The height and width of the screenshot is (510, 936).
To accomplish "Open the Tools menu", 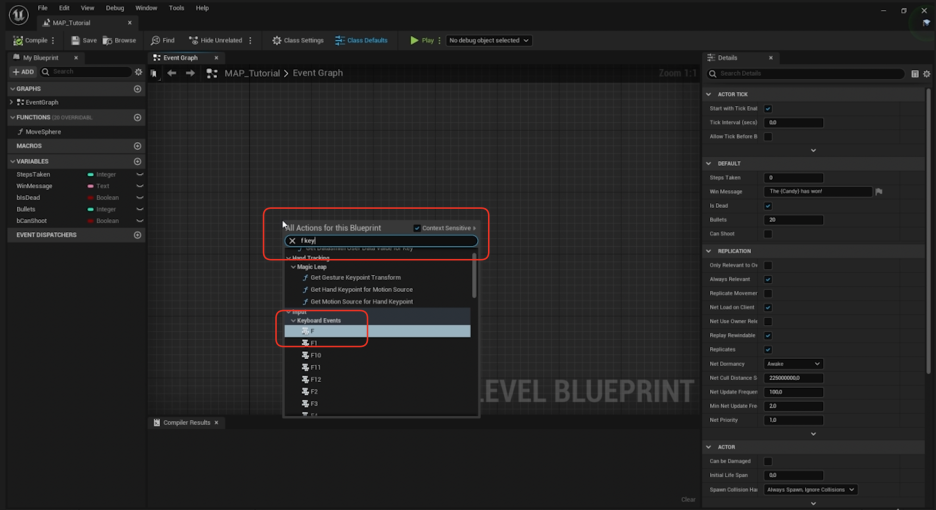I will coord(176,8).
